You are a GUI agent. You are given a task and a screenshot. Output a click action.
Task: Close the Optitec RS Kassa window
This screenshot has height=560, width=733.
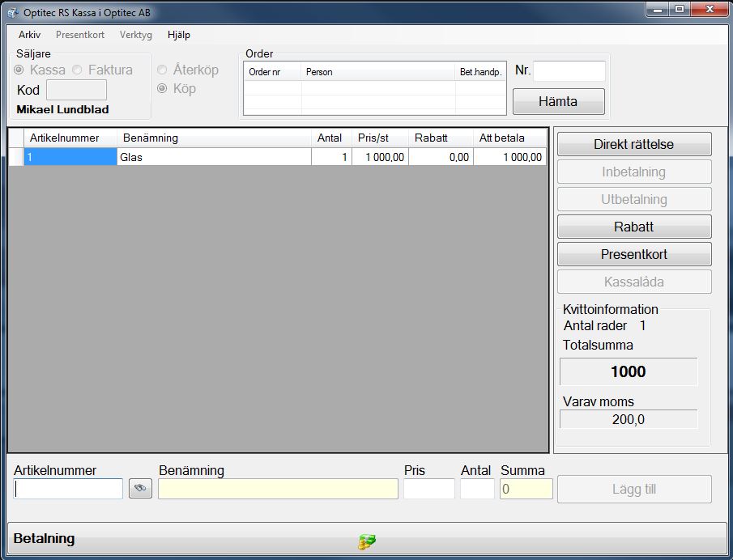point(710,10)
